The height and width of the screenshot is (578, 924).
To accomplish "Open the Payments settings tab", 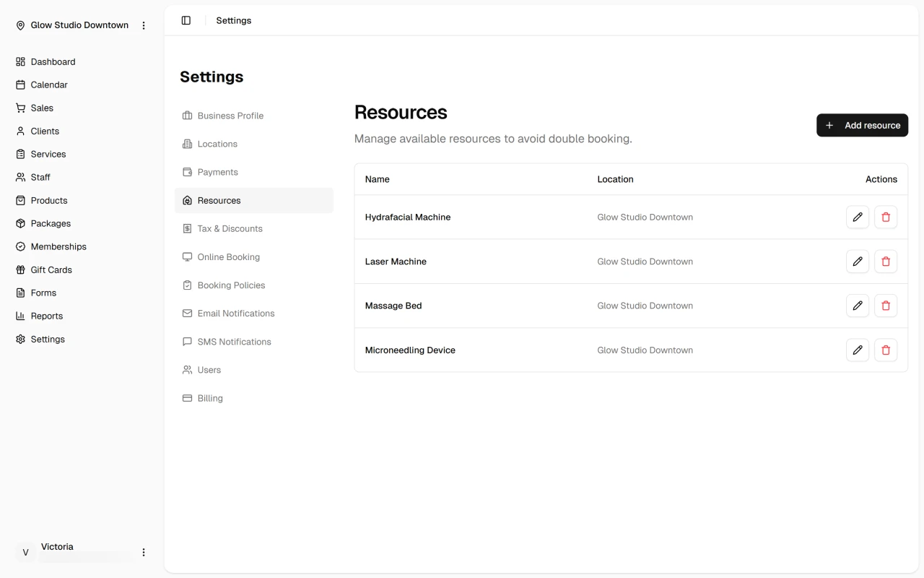I will (254, 172).
